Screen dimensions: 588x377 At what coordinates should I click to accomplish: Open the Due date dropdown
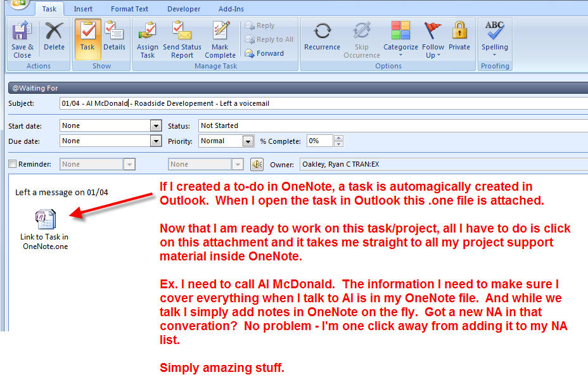pos(156,141)
